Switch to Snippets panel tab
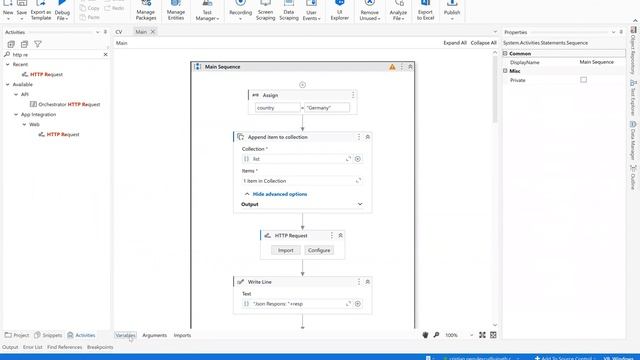The width and height of the screenshot is (640, 360). pos(48,335)
